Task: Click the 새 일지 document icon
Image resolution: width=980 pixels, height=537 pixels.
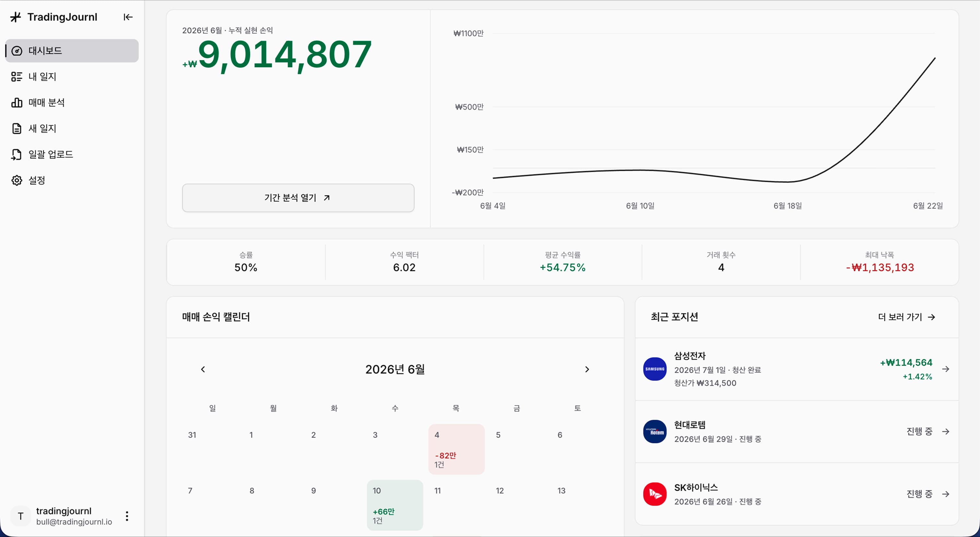Action: point(17,128)
